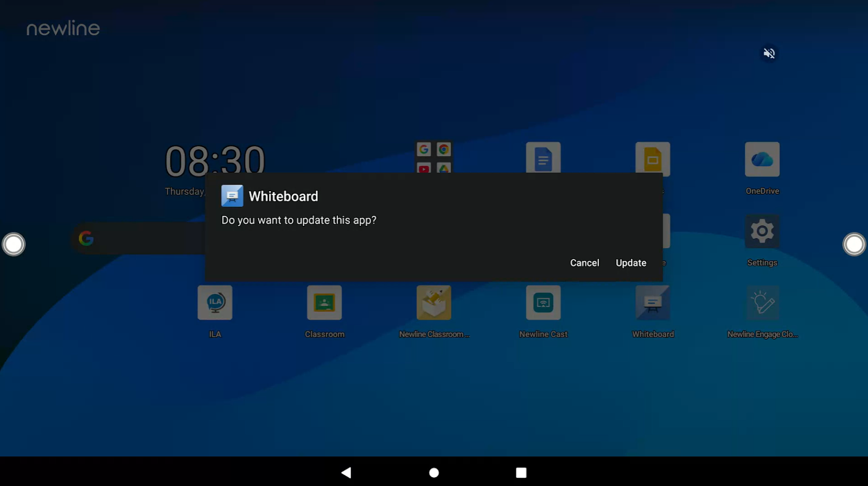
Task: Open the Google Slides yellow icon
Action: click(x=653, y=158)
